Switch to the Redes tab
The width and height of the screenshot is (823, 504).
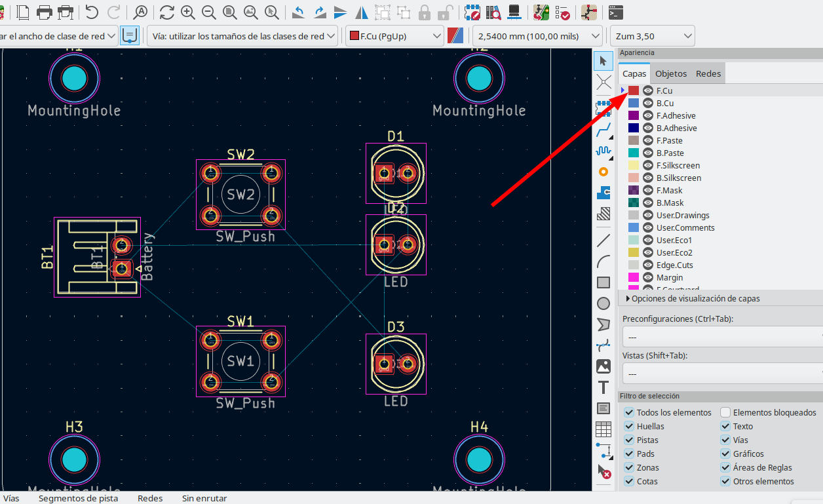point(708,74)
